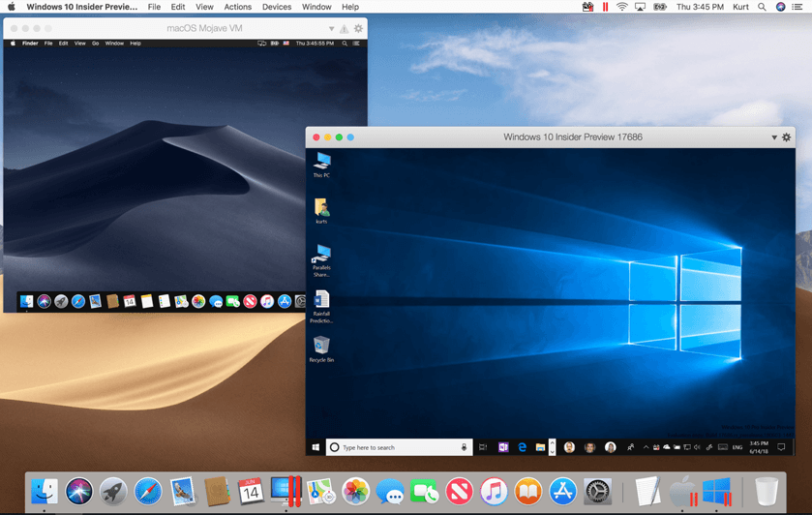
Task: Open Parallels Desktop icon in the Dock
Action: click(286, 491)
